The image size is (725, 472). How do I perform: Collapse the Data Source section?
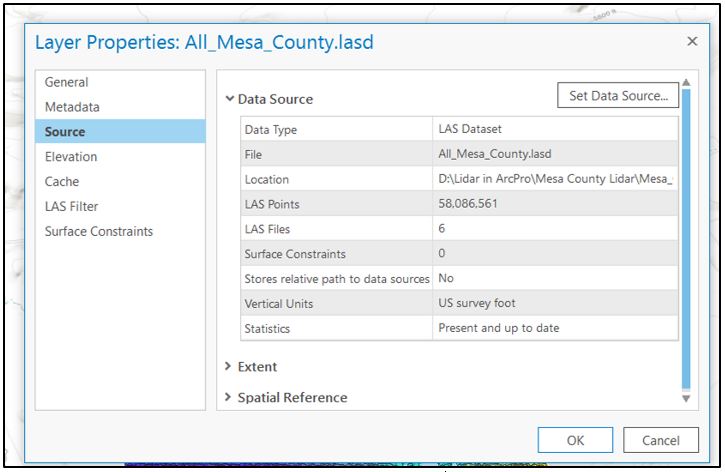(x=229, y=98)
